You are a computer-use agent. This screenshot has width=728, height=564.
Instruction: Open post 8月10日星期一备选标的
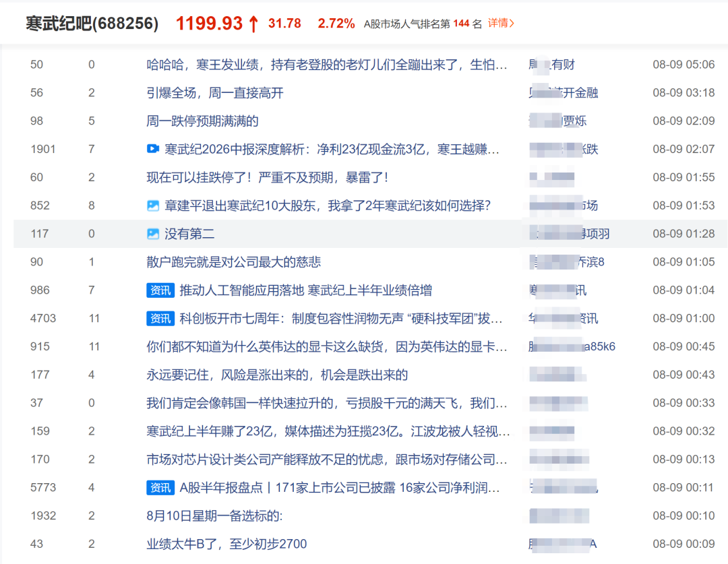(214, 515)
